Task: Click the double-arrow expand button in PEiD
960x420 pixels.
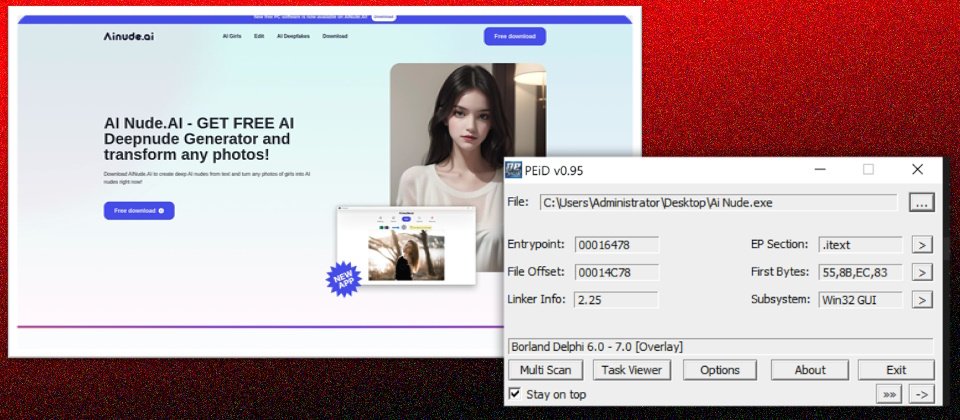Action: click(889, 394)
